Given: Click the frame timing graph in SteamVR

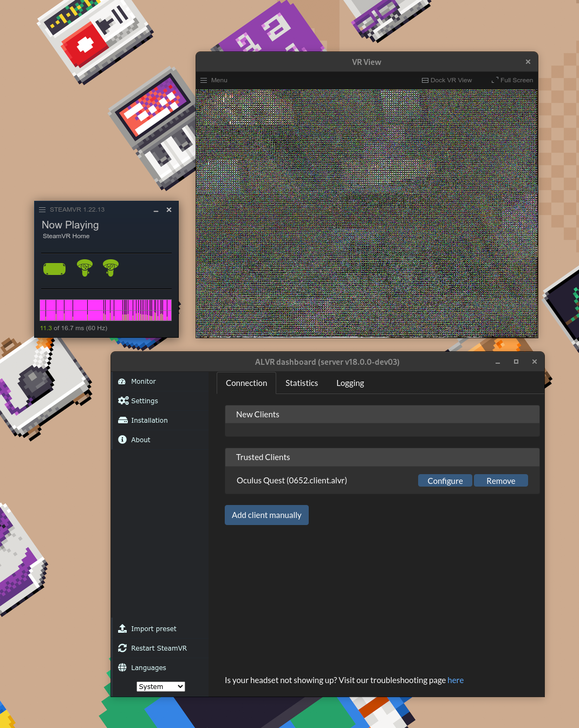Looking at the screenshot, I should click(106, 309).
